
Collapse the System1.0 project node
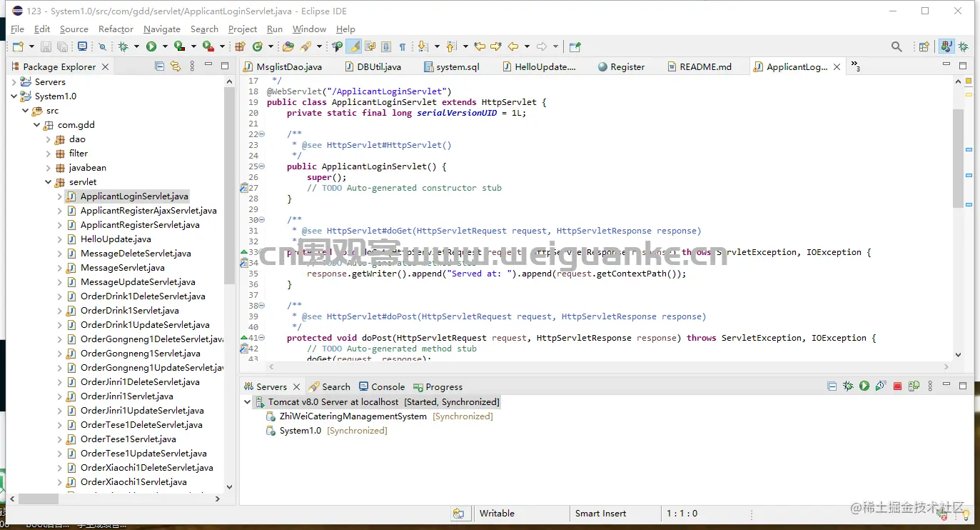point(14,96)
